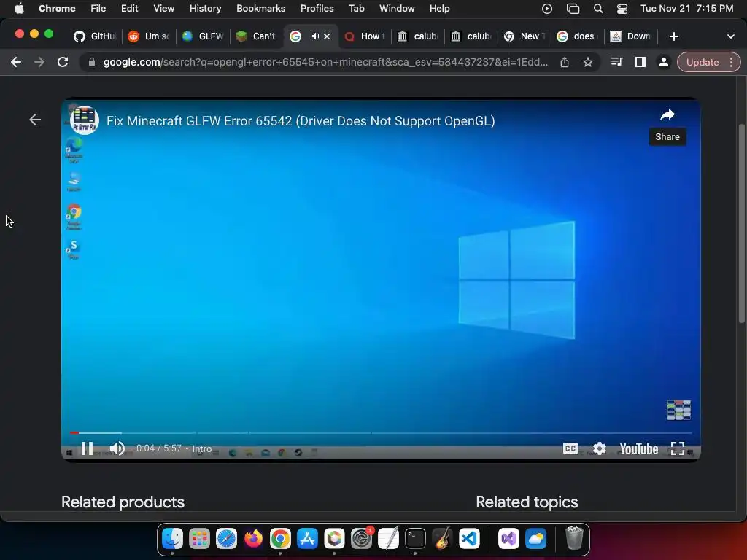This screenshot has width=747, height=560.
Task: Enter fullscreen video mode
Action: (678, 448)
